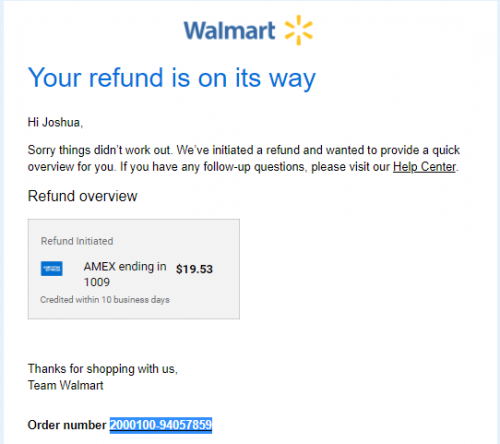Click the "Team Walmart" signature
The image size is (500, 444).
pyautogui.click(x=66, y=385)
